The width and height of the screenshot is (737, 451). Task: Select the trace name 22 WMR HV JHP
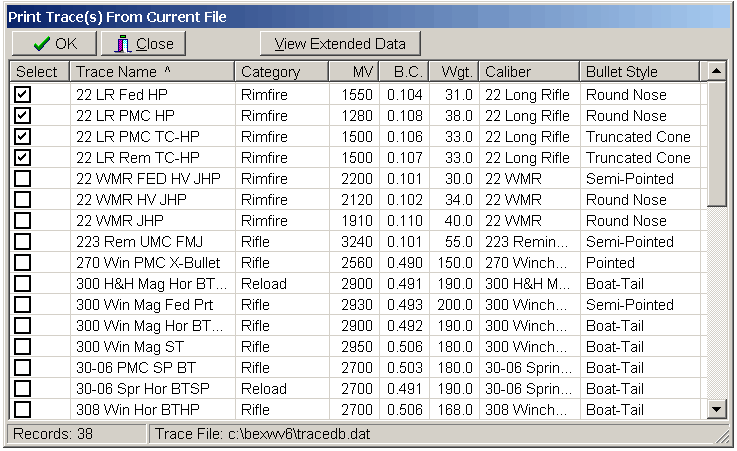point(131,199)
